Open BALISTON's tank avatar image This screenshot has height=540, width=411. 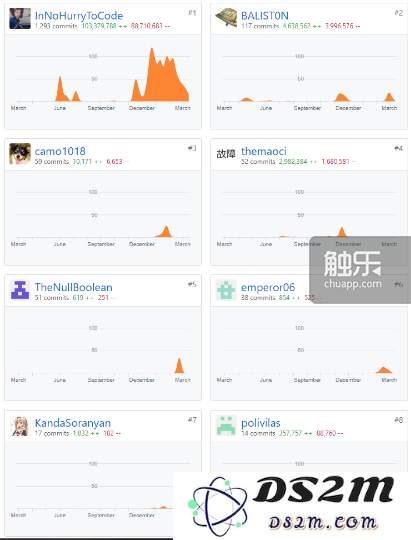point(226,18)
